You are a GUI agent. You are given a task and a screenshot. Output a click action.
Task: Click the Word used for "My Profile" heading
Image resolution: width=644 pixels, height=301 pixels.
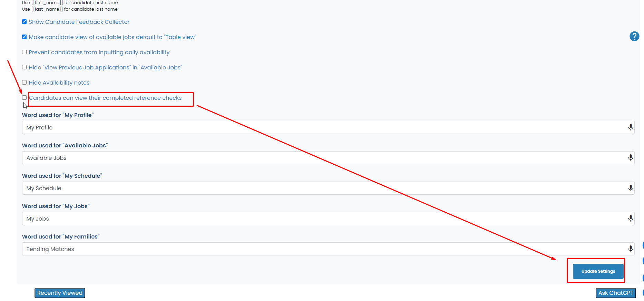(x=58, y=115)
